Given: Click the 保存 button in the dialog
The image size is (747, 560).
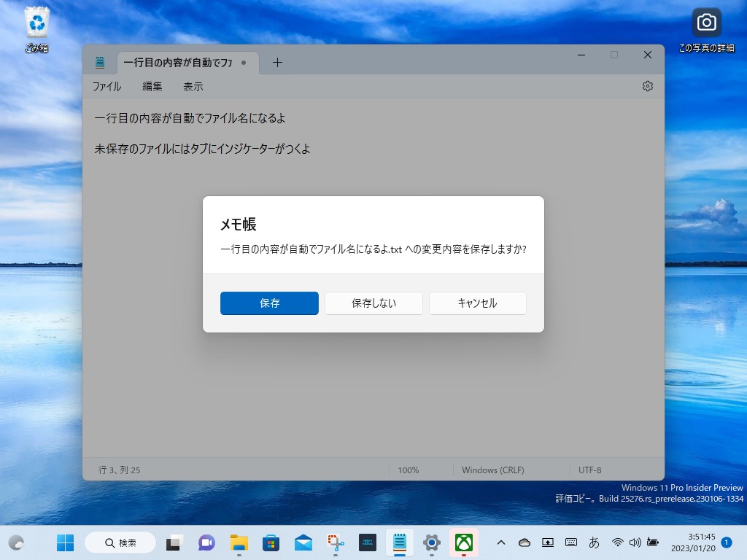Looking at the screenshot, I should (x=269, y=303).
